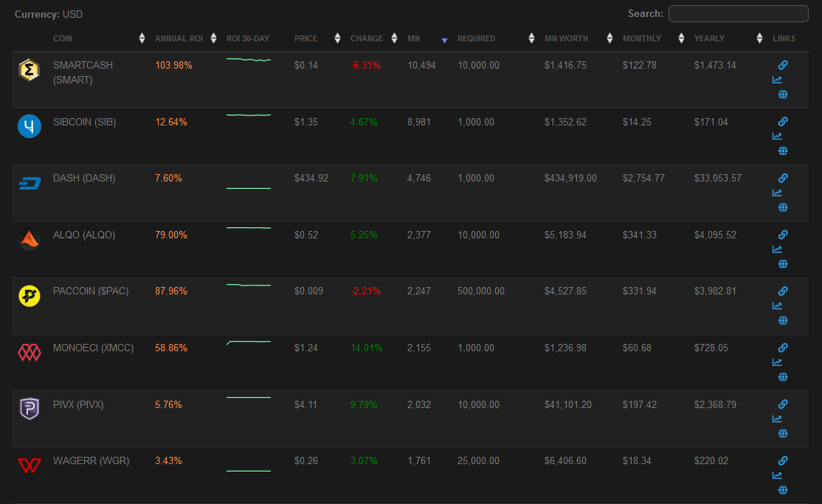Open Sibcoin chart icon
822x504 pixels.
[777, 137]
